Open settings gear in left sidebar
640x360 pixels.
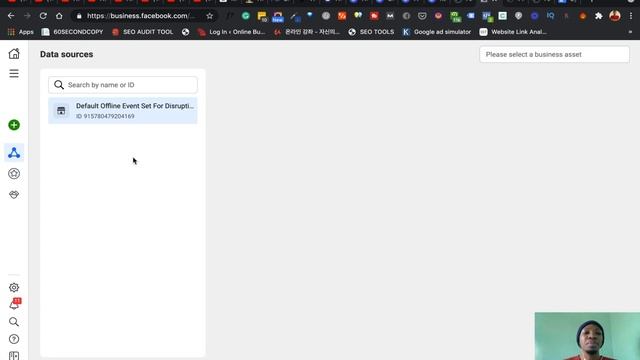pos(14,287)
